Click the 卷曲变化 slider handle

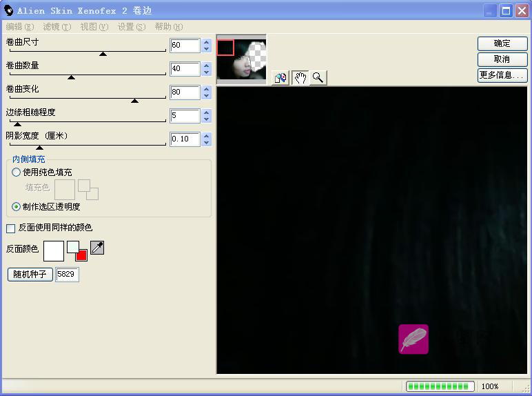point(134,101)
